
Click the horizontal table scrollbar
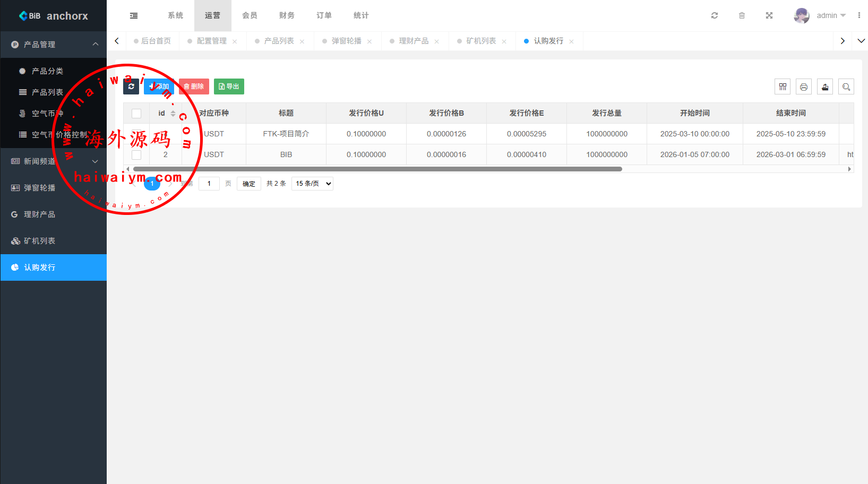click(377, 169)
